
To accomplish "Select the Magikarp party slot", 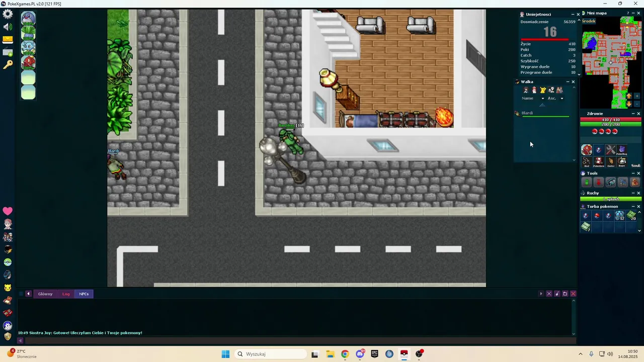I will click(x=28, y=63).
